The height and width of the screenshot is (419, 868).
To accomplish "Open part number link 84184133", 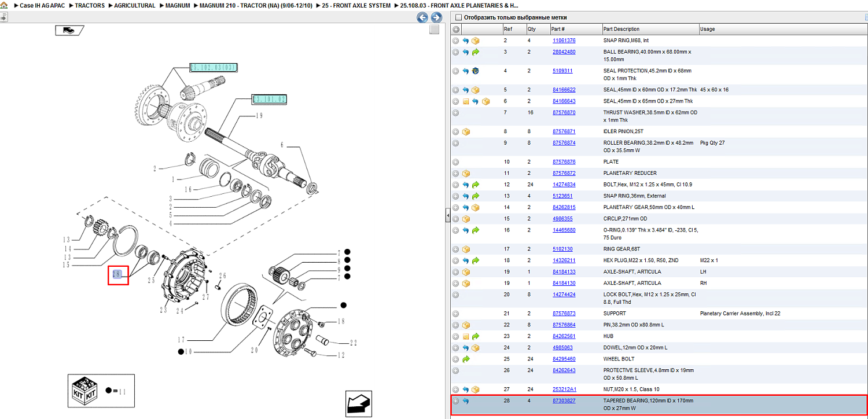I will pyautogui.click(x=564, y=271).
